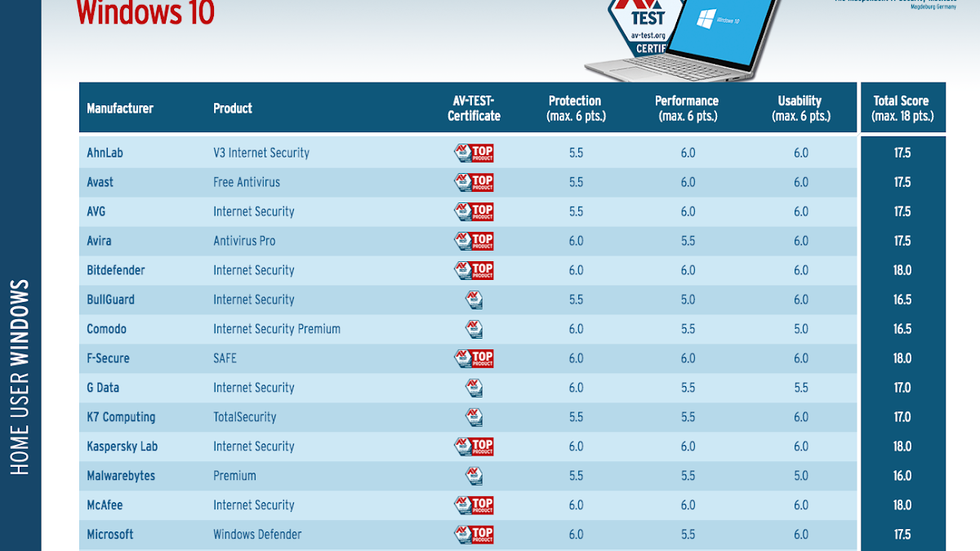
Task: Click G Data's AV-TEST certified icon
Action: (474, 388)
